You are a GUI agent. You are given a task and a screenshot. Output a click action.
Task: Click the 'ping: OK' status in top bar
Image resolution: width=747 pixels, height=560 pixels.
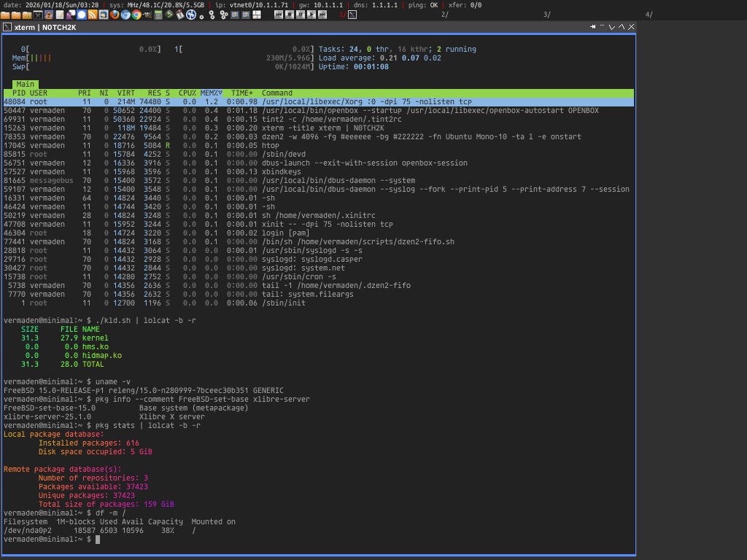(x=423, y=5)
